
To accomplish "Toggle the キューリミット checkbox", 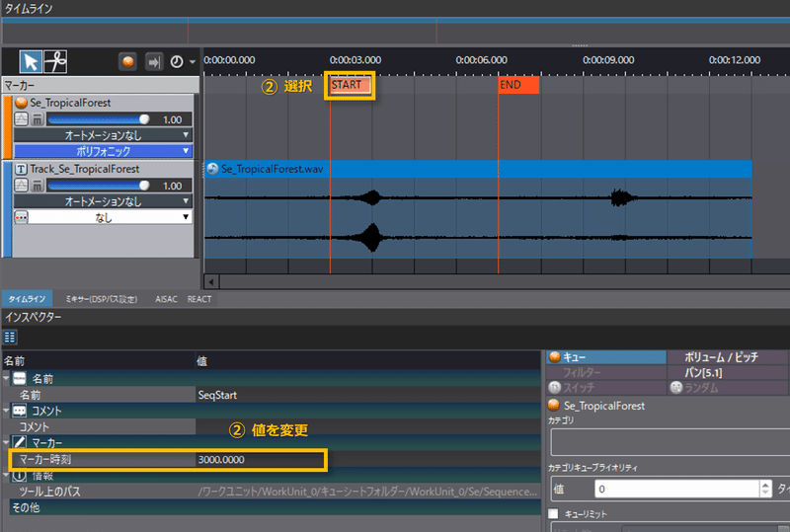I will 553,513.
